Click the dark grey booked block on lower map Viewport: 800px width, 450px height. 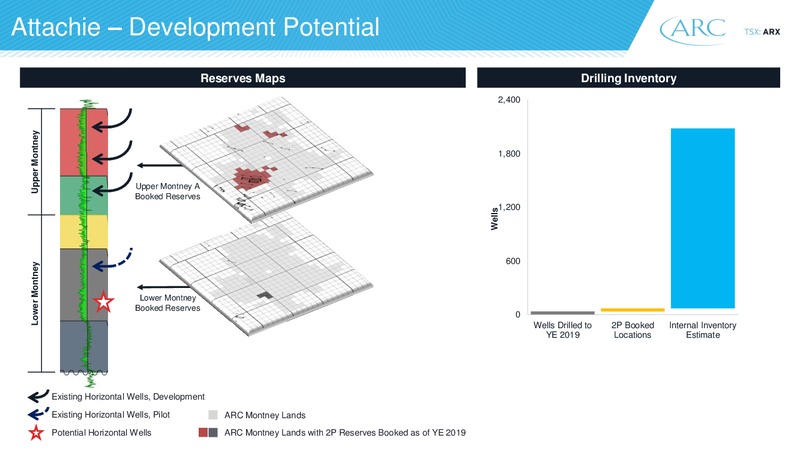click(x=264, y=295)
